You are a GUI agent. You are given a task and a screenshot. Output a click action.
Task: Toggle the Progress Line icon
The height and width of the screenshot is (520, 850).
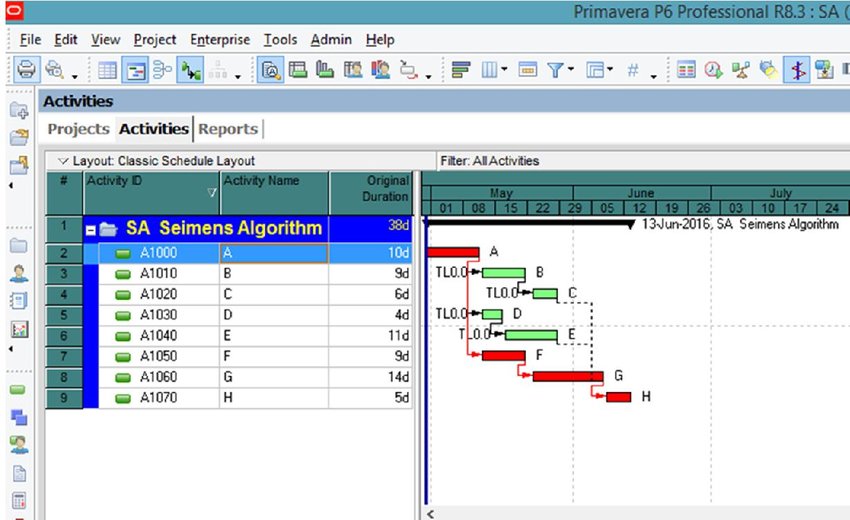[x=797, y=70]
